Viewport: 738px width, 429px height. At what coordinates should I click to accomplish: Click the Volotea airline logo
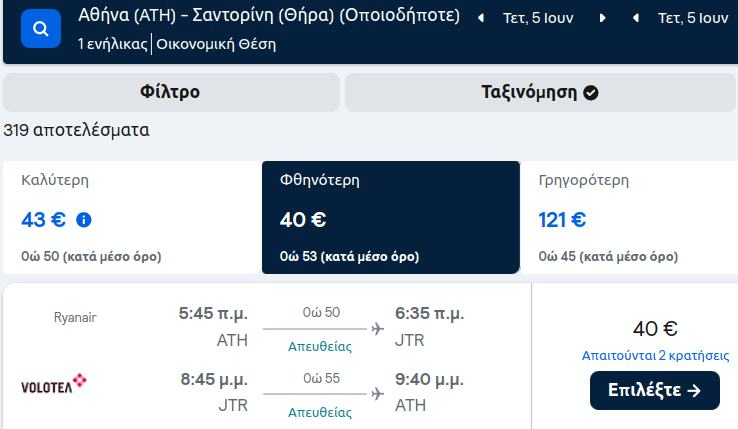54,384
